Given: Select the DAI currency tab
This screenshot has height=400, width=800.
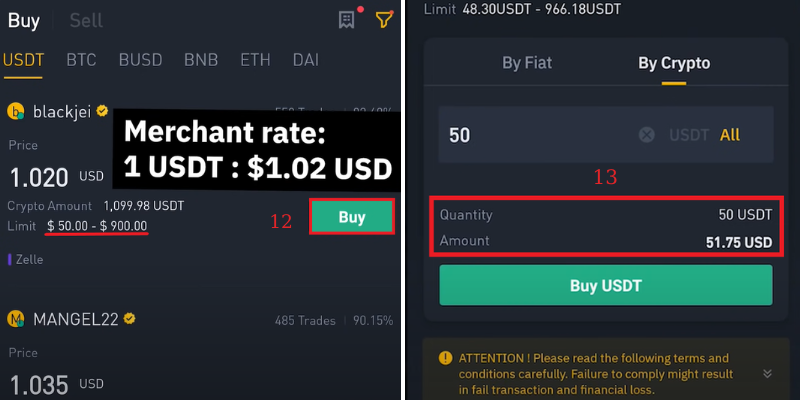Looking at the screenshot, I should (x=306, y=60).
